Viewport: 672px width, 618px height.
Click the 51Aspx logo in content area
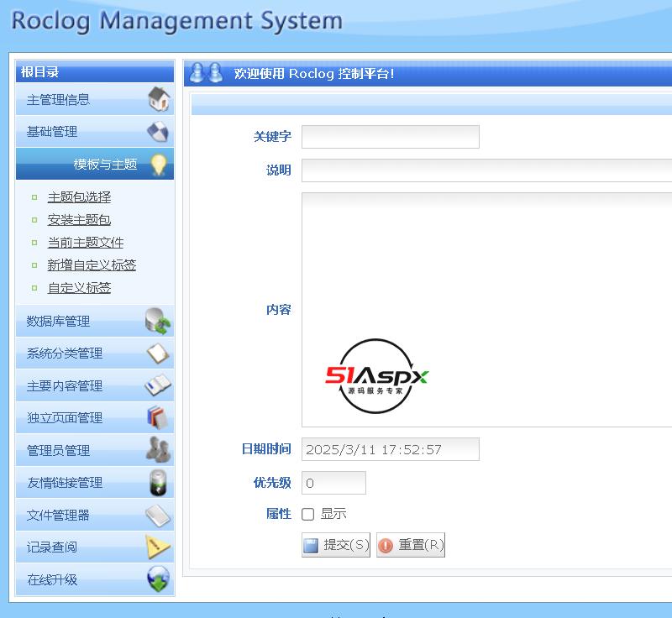pyautogui.click(x=376, y=376)
